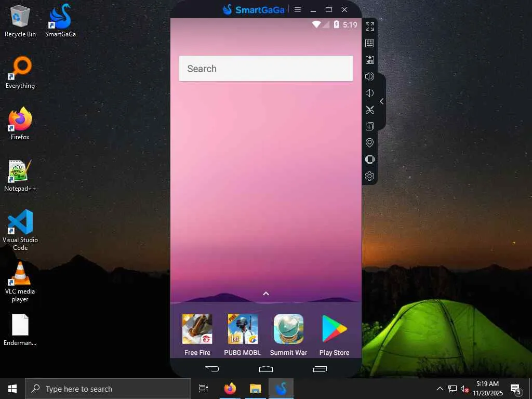This screenshot has height=399, width=532.
Task: Select Visual Studio Code desktop shortcut
Action: click(x=20, y=230)
